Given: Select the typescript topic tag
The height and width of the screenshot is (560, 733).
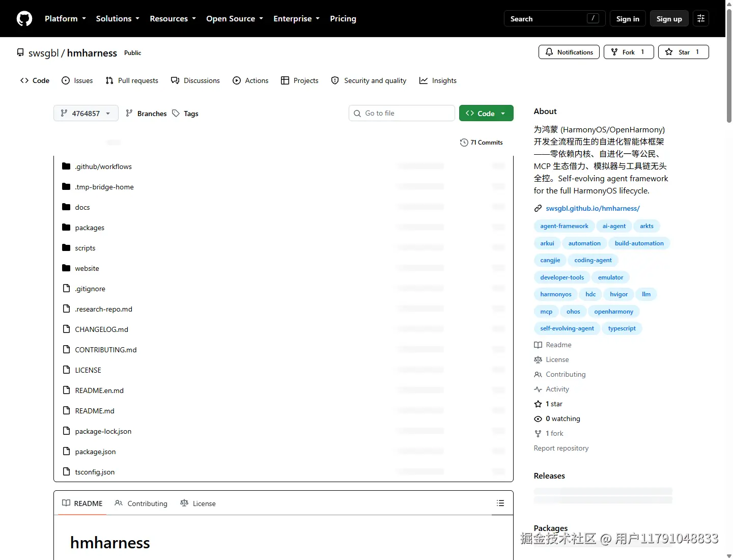Looking at the screenshot, I should pyautogui.click(x=622, y=328).
